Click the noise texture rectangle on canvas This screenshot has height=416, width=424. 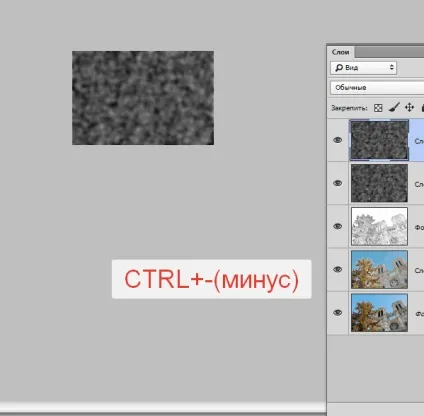click(x=143, y=98)
